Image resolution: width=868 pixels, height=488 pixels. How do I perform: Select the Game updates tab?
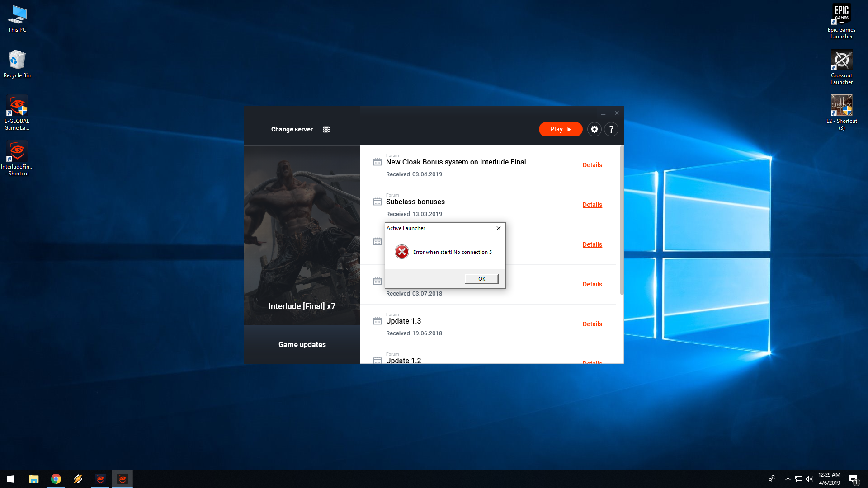tap(302, 344)
